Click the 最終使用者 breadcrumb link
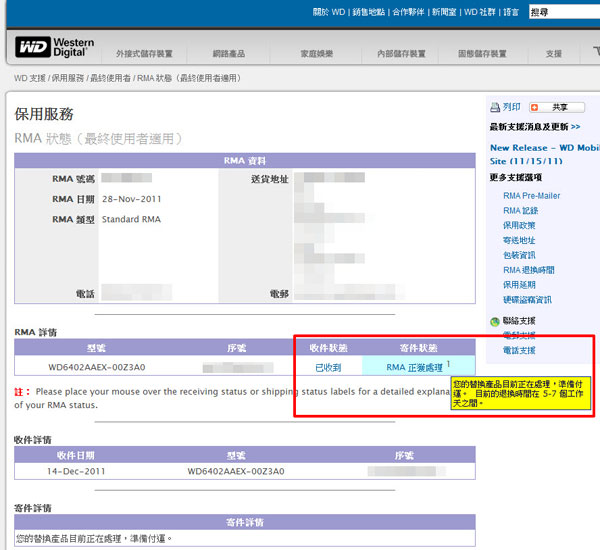The height and width of the screenshot is (550, 600). click(x=110, y=78)
